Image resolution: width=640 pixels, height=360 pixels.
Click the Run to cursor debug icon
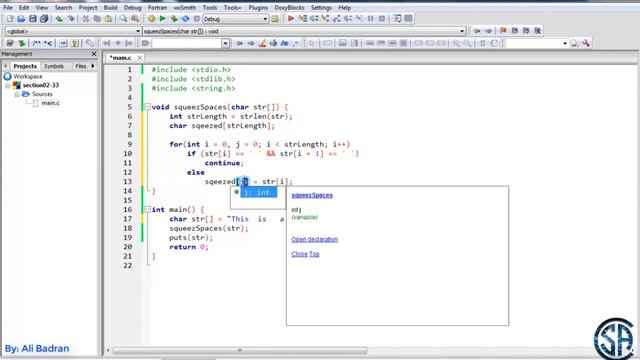tap(303, 19)
